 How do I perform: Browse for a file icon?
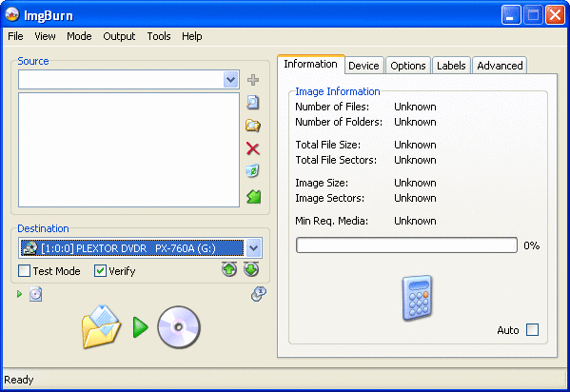253,103
